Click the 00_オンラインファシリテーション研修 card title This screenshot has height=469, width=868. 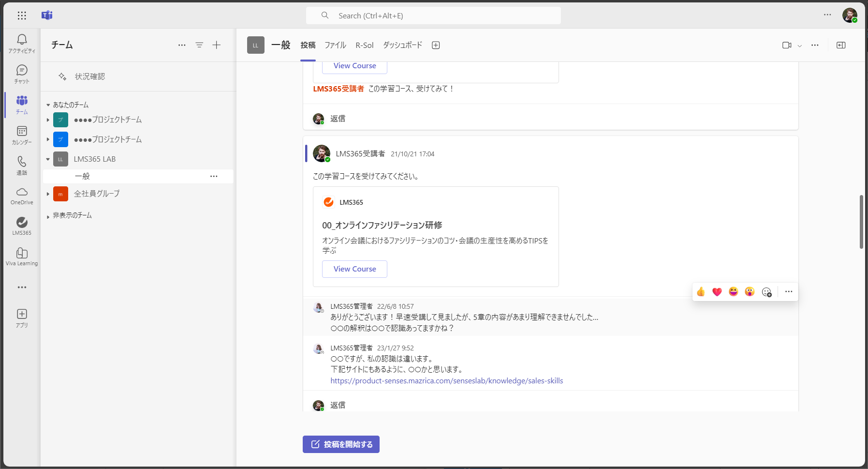[382, 225]
